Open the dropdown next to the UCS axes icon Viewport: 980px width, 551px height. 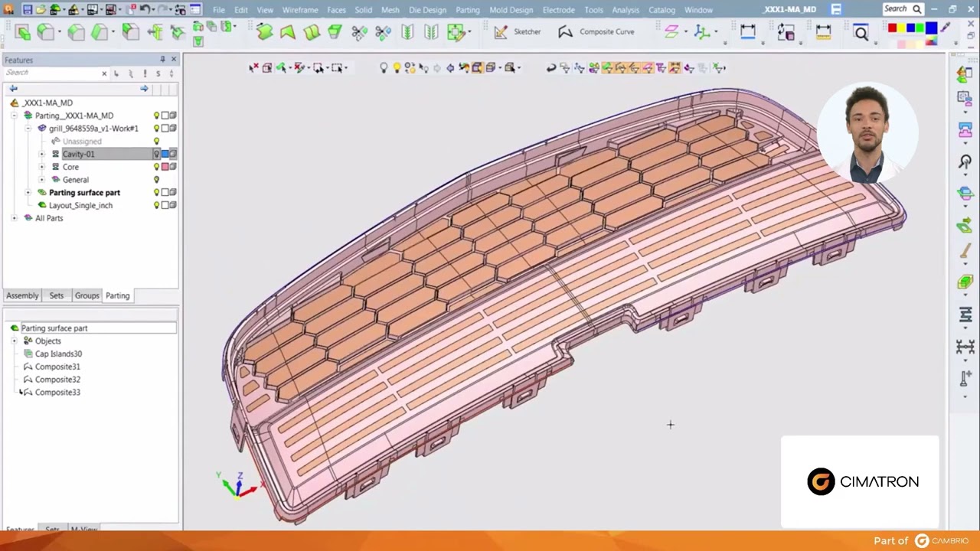pos(715,32)
